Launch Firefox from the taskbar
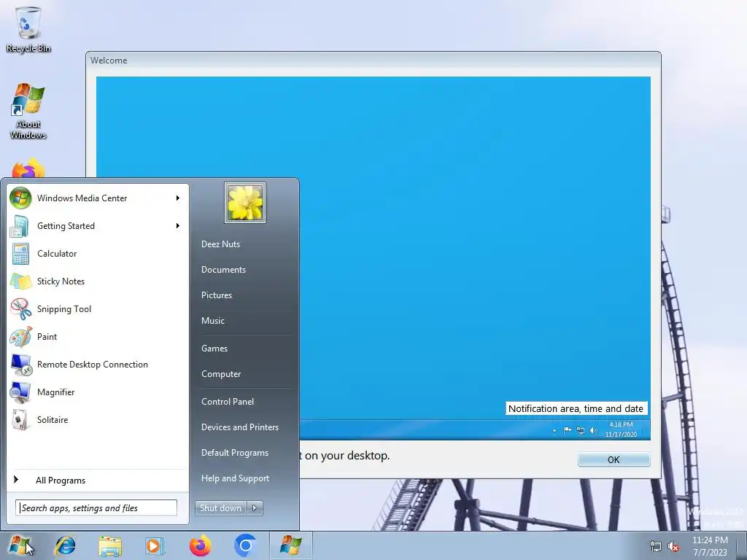The height and width of the screenshot is (560, 747). 200,545
